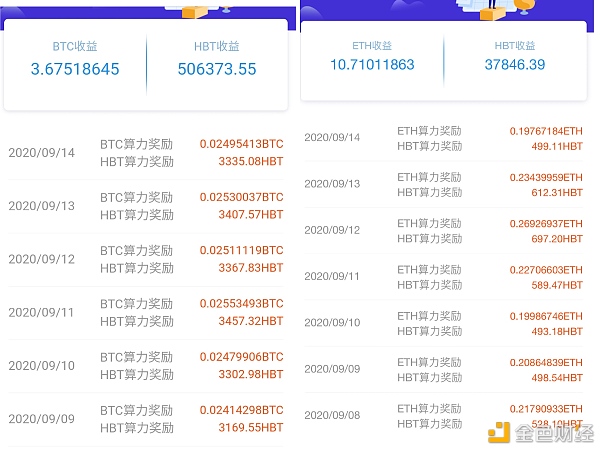Viewport: 600px width, 449px height.
Task: Click reward 499.11HBT
Action: click(x=557, y=146)
